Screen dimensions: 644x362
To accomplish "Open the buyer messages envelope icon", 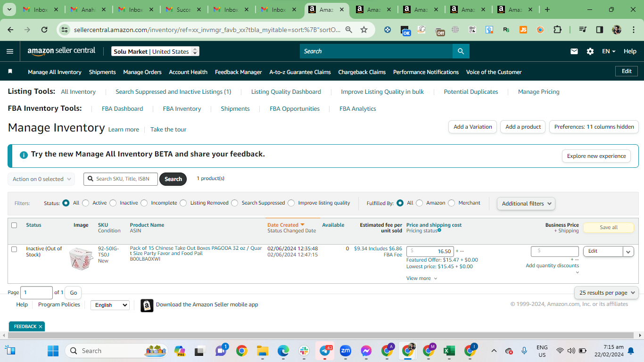I will [574, 51].
